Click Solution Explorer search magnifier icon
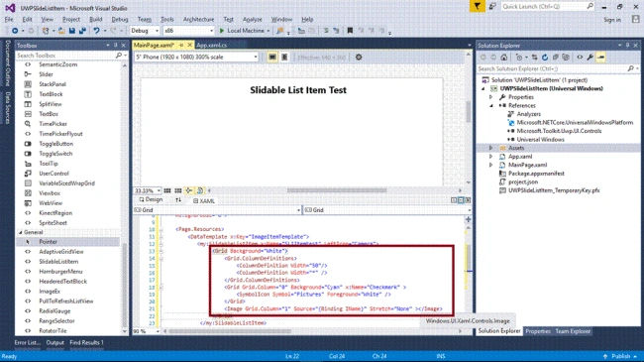 [631, 68]
